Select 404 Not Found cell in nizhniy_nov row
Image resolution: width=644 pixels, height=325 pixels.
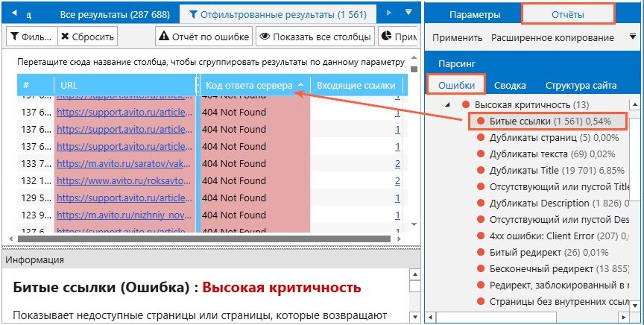pos(255,215)
